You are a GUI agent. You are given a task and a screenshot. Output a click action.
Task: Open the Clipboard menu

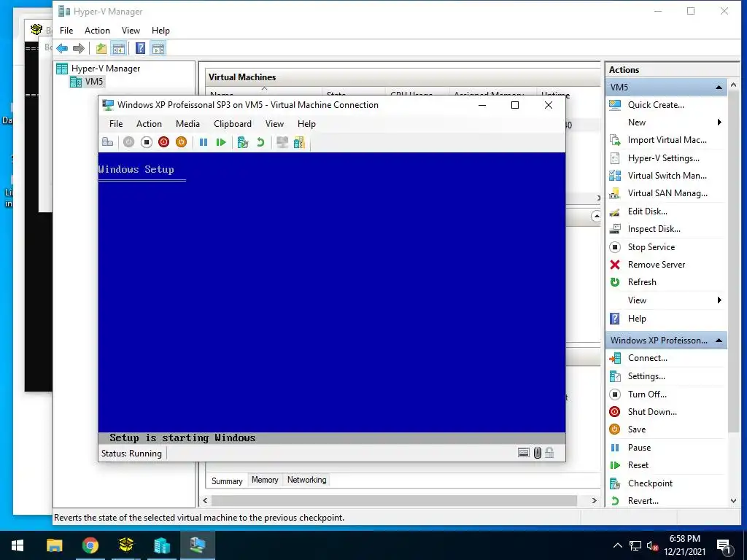(x=233, y=124)
